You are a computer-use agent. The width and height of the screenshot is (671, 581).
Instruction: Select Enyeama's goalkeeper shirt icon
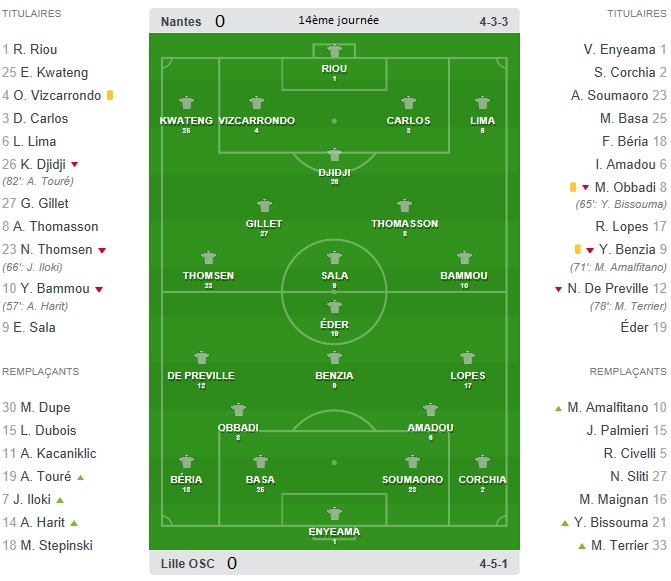point(334,514)
